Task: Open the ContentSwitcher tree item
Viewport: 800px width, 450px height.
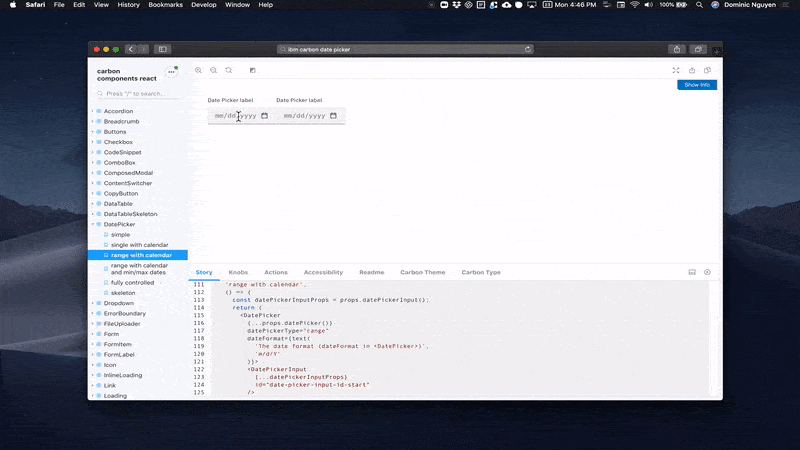Action: (128, 183)
